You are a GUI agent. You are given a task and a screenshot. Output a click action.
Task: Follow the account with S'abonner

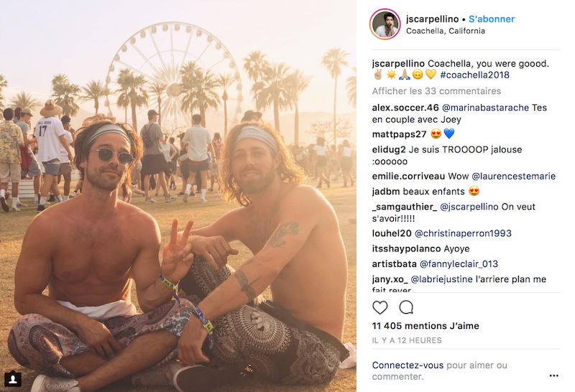coord(492,19)
